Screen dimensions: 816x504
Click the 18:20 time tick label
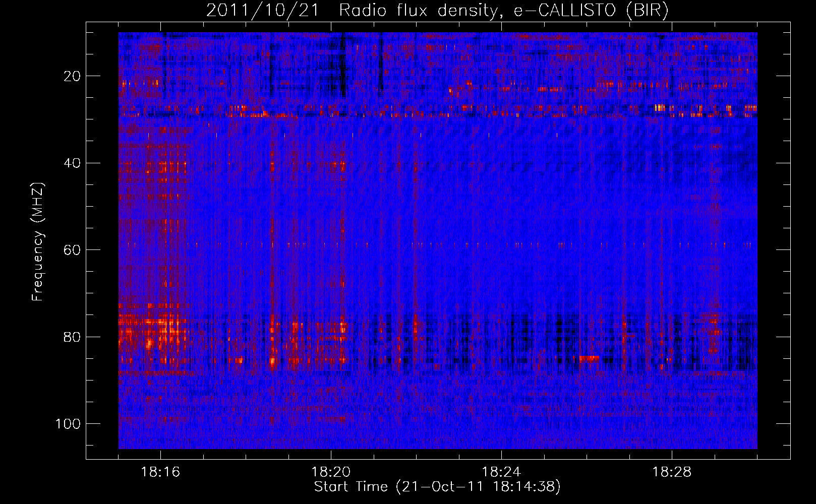point(331,472)
